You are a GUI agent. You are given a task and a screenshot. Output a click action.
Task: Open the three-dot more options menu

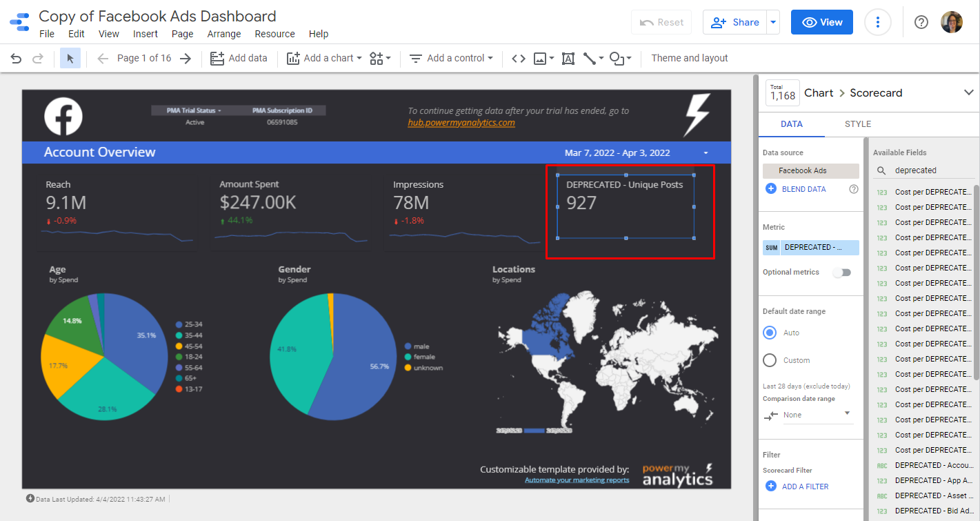(x=877, y=22)
